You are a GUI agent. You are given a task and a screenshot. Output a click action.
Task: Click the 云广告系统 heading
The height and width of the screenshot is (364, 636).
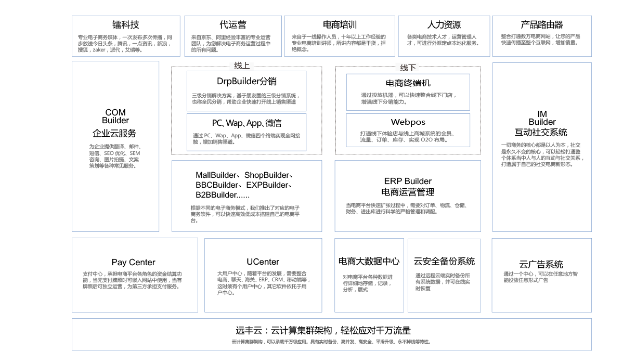[x=541, y=264]
